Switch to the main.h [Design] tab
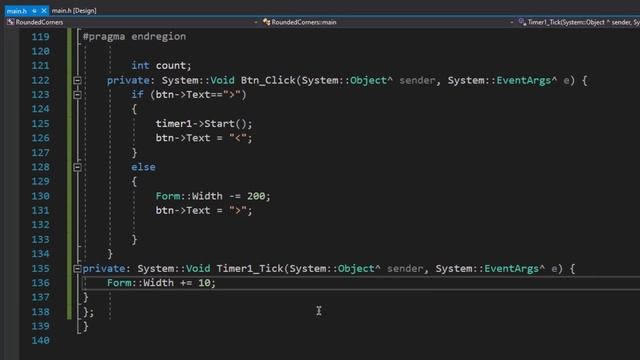The image size is (640, 360). point(74,11)
